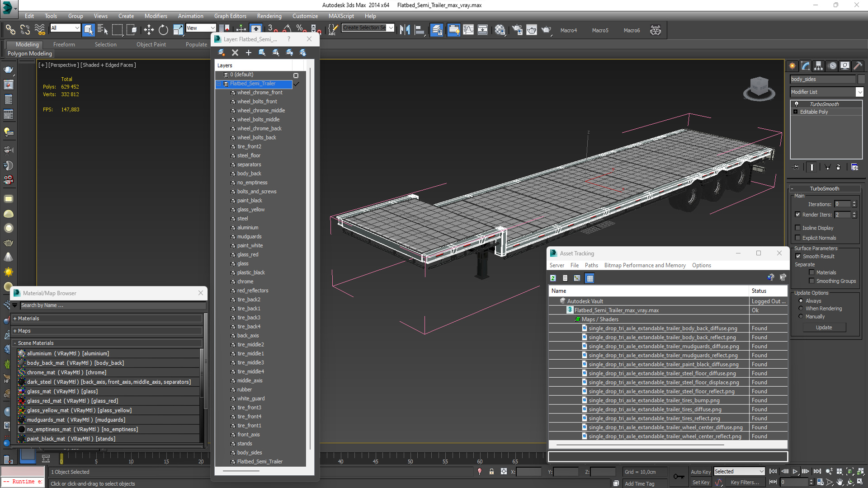Click the Polygon Modeling panel button

(30, 53)
